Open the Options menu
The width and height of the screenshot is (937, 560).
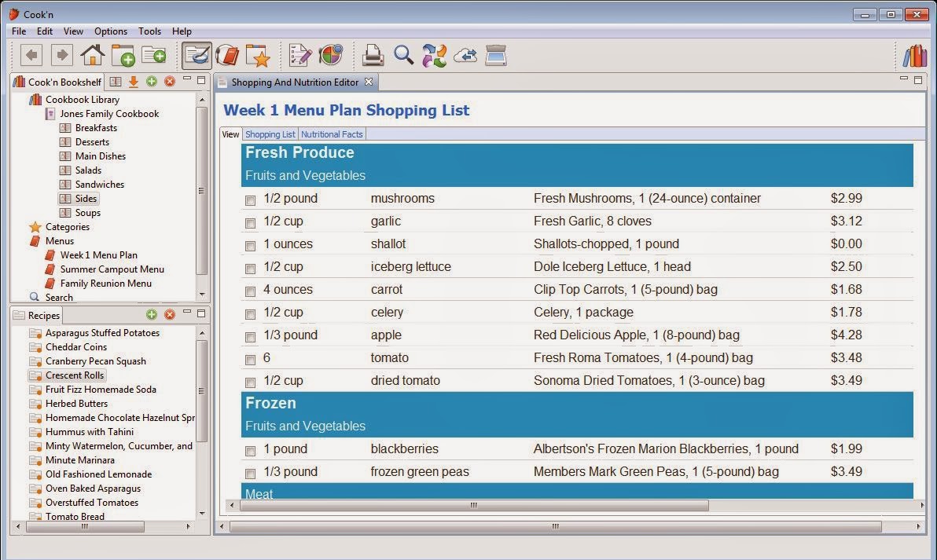(111, 31)
